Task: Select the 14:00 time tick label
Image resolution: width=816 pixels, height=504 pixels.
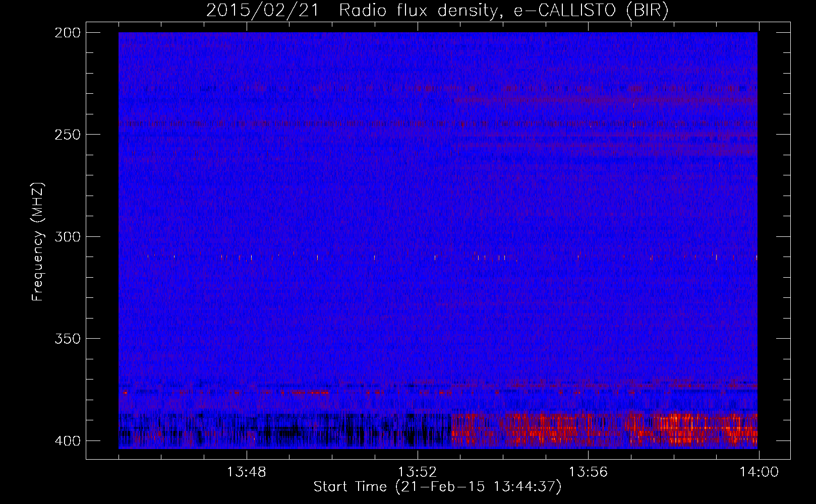Action: coord(759,472)
